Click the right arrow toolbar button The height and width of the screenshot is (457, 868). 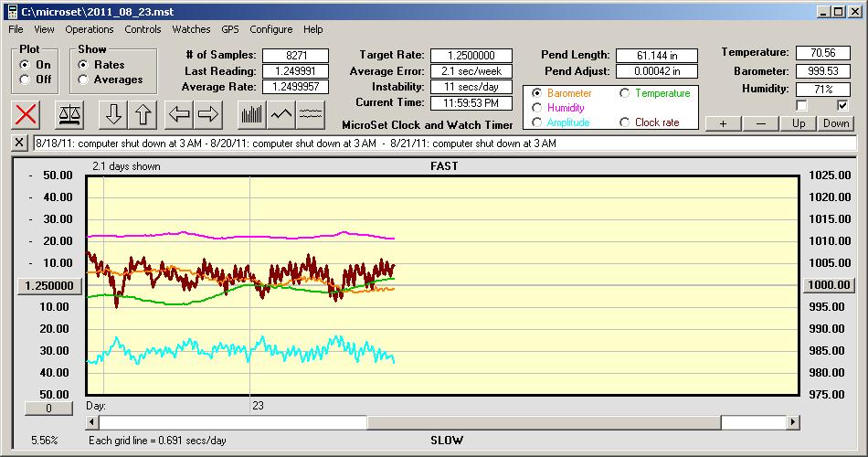pyautogui.click(x=208, y=114)
